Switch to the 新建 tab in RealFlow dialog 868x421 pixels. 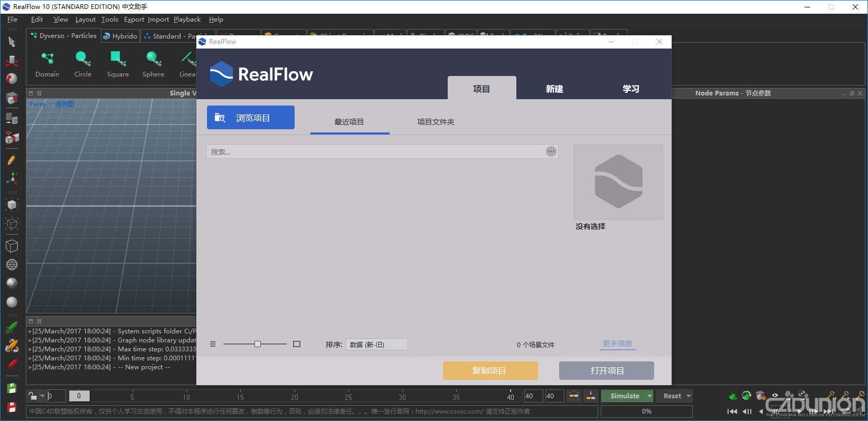coord(554,89)
